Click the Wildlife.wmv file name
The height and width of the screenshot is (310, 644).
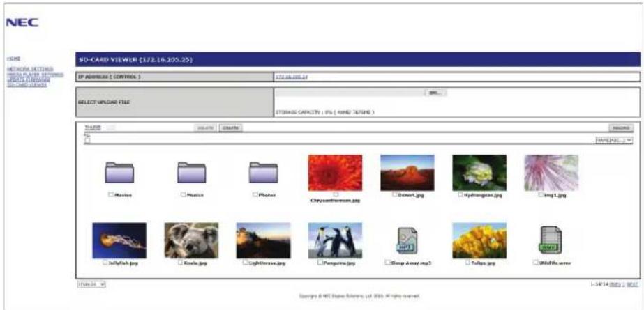click(555, 263)
